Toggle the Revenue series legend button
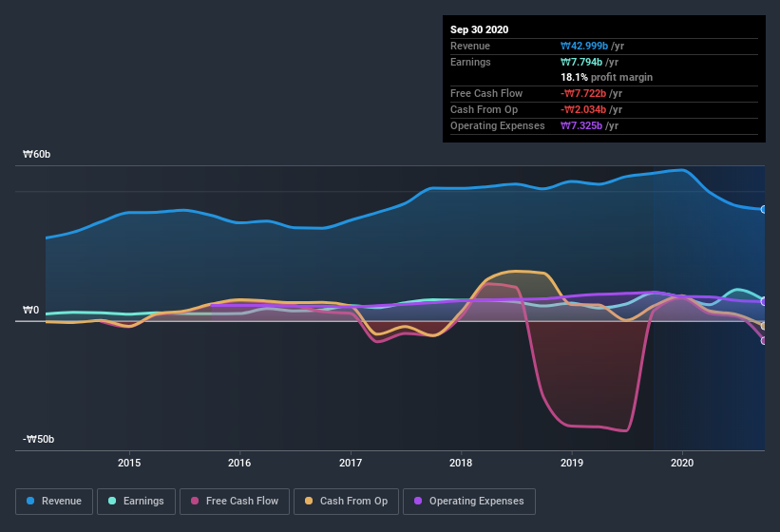This screenshot has height=532, width=780. coord(54,501)
